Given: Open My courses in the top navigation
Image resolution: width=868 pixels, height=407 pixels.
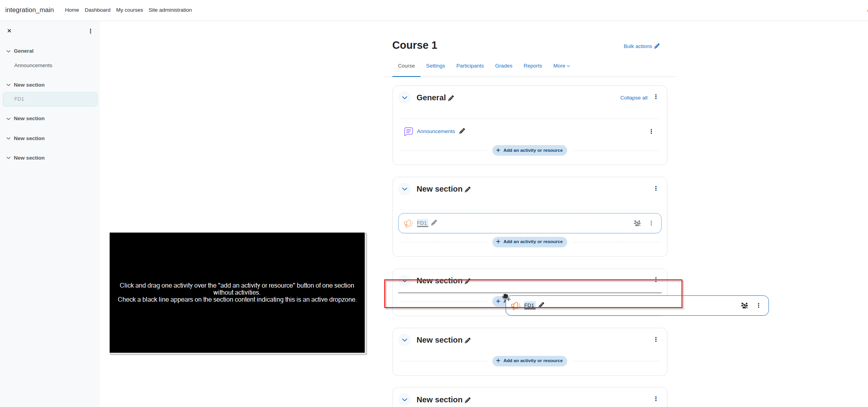Looking at the screenshot, I should (x=130, y=10).
